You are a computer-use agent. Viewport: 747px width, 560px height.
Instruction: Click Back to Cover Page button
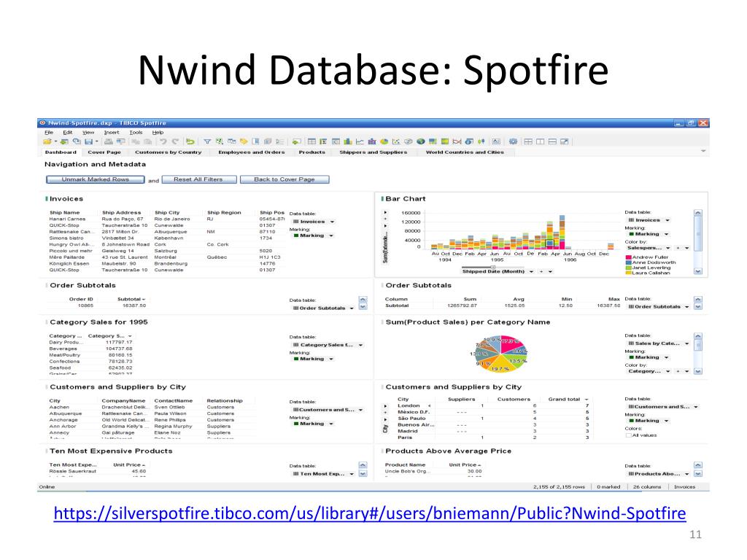(x=285, y=179)
